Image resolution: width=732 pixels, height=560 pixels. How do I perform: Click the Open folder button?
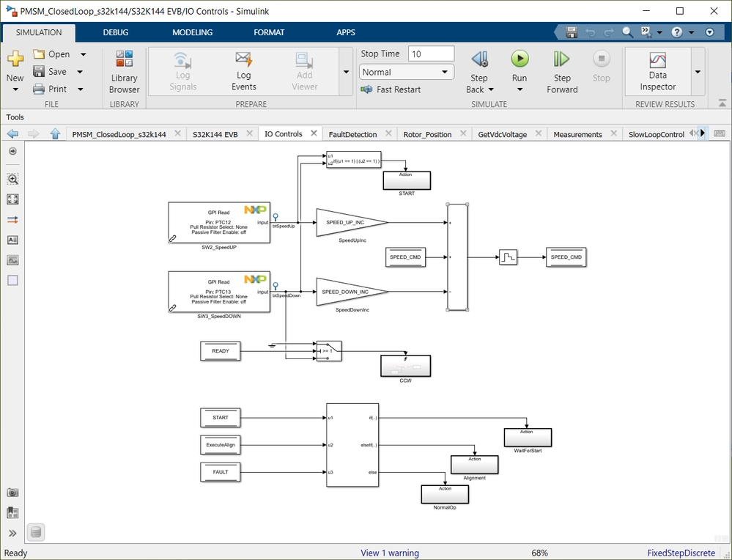point(51,54)
